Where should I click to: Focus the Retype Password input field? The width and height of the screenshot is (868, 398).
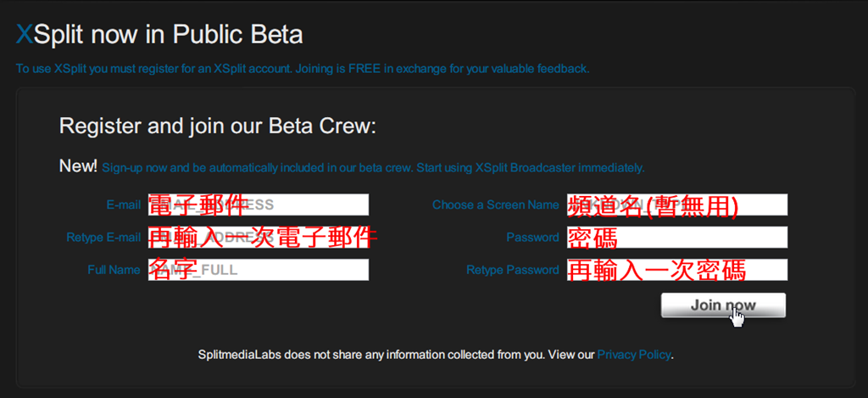click(x=676, y=270)
